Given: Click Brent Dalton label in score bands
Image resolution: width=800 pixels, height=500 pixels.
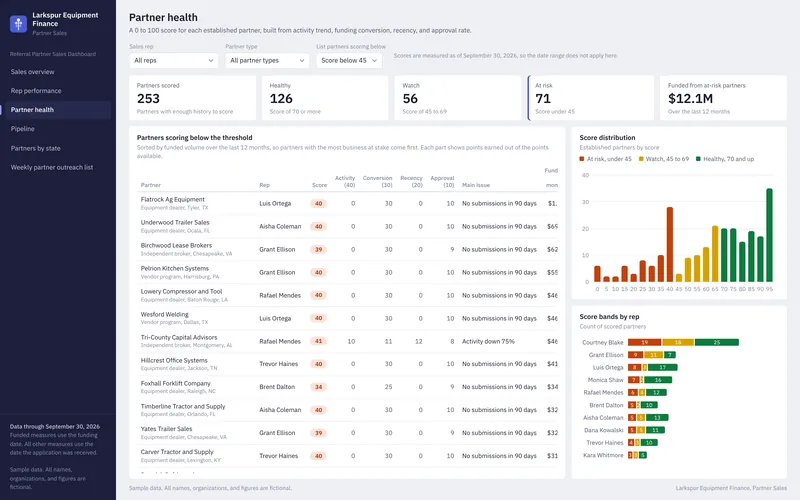Looking at the screenshot, I should click(x=606, y=405).
